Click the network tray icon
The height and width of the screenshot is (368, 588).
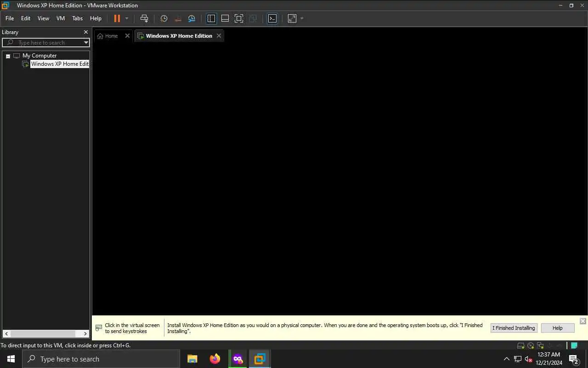[518, 359]
